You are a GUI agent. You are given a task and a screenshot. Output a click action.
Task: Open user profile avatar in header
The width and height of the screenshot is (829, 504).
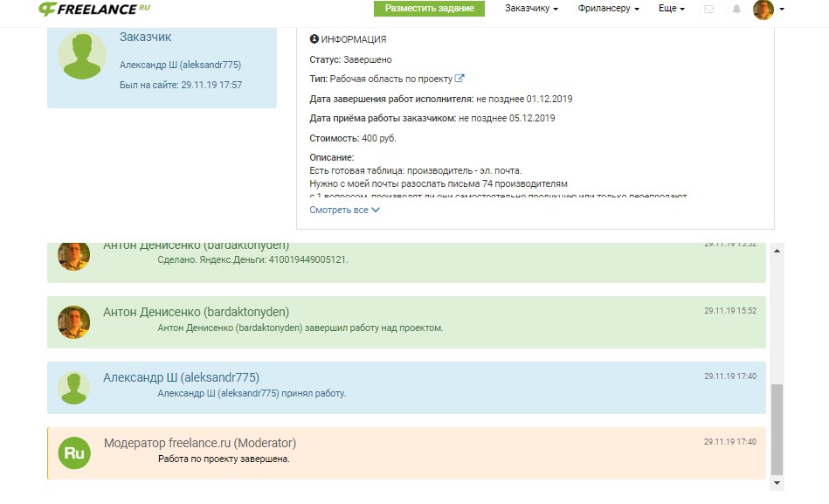tap(763, 9)
